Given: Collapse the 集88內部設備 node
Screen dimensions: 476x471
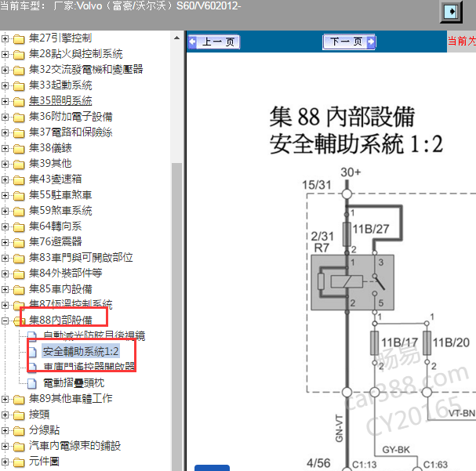Looking at the screenshot, I should [5, 321].
